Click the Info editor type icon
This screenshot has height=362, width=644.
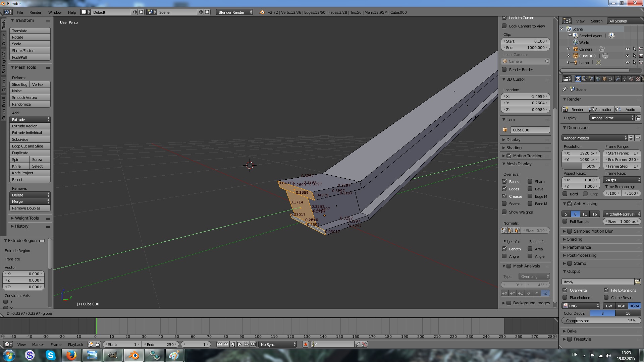point(8,12)
